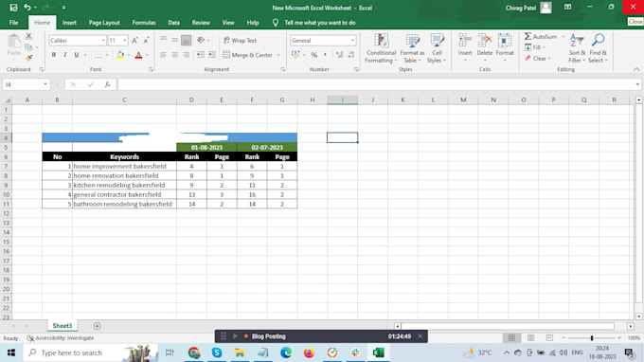
Task: Click the Increase Indent icon
Action: (x=212, y=55)
